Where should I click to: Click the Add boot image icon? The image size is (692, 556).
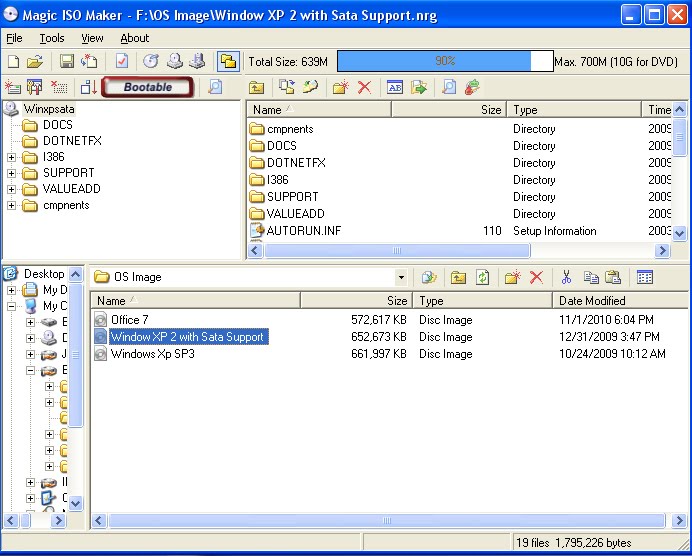(13, 87)
